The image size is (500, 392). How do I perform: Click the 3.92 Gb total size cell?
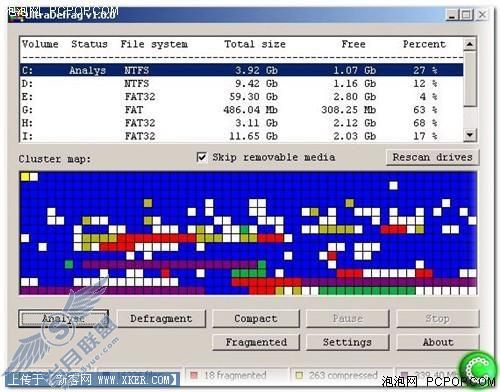(x=256, y=70)
